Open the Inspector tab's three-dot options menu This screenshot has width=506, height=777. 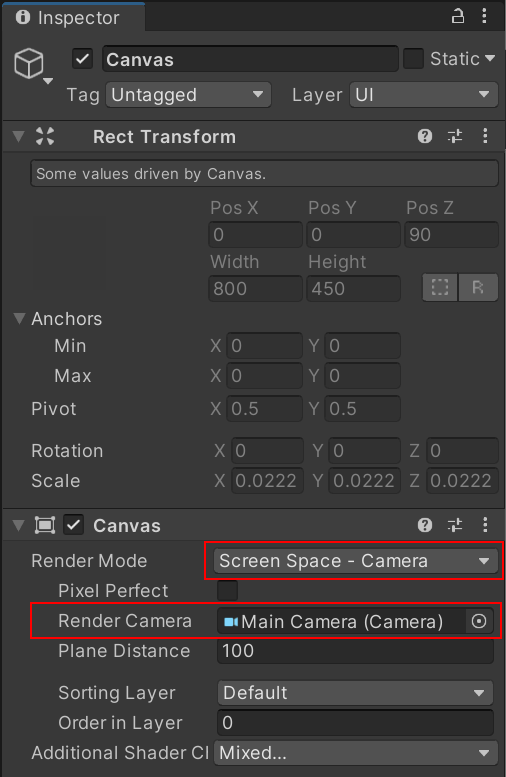coord(484,16)
